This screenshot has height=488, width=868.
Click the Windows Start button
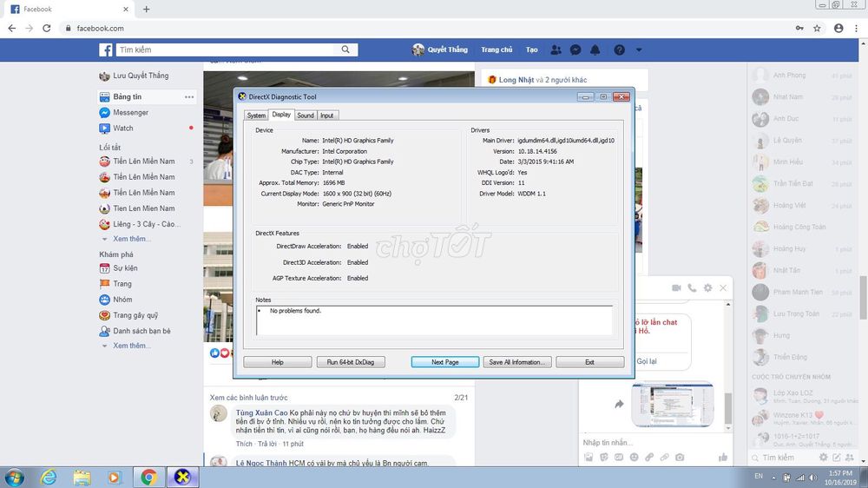click(14, 477)
